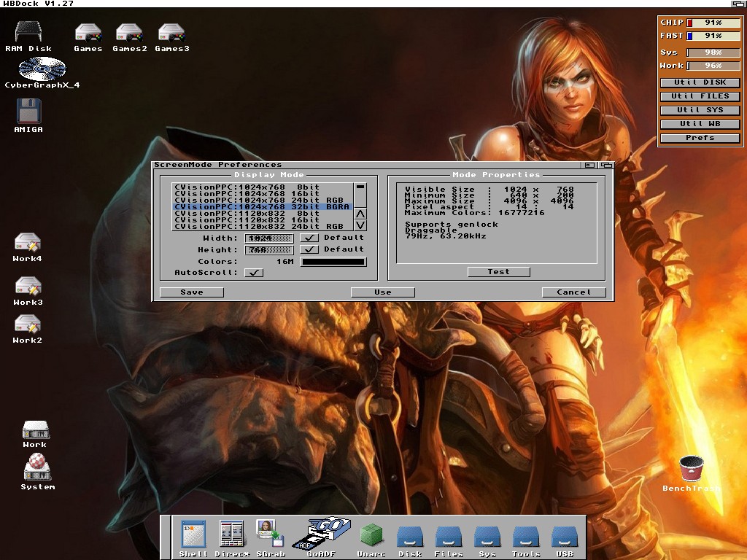
Task: Toggle the Width Default checkbox
Action: pyautogui.click(x=309, y=238)
